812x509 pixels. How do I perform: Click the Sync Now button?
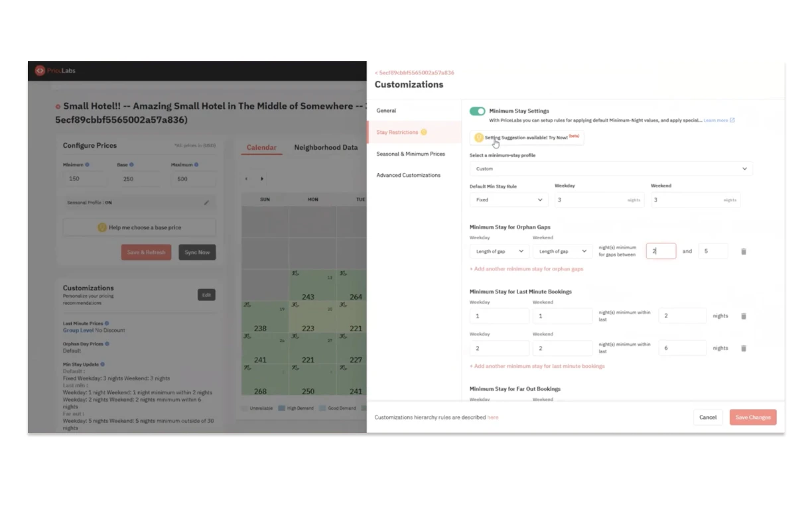(197, 253)
